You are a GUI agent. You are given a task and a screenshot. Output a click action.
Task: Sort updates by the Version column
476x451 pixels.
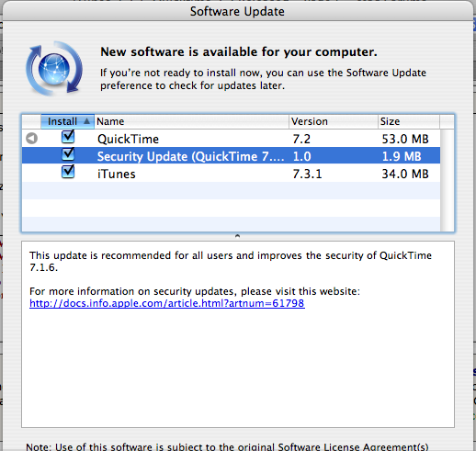pos(334,121)
